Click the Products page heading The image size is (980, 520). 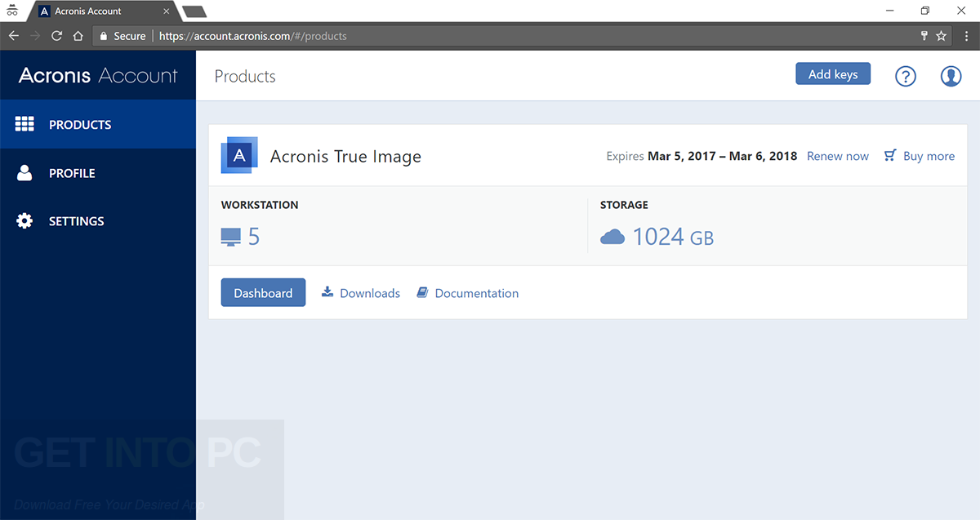click(x=245, y=76)
